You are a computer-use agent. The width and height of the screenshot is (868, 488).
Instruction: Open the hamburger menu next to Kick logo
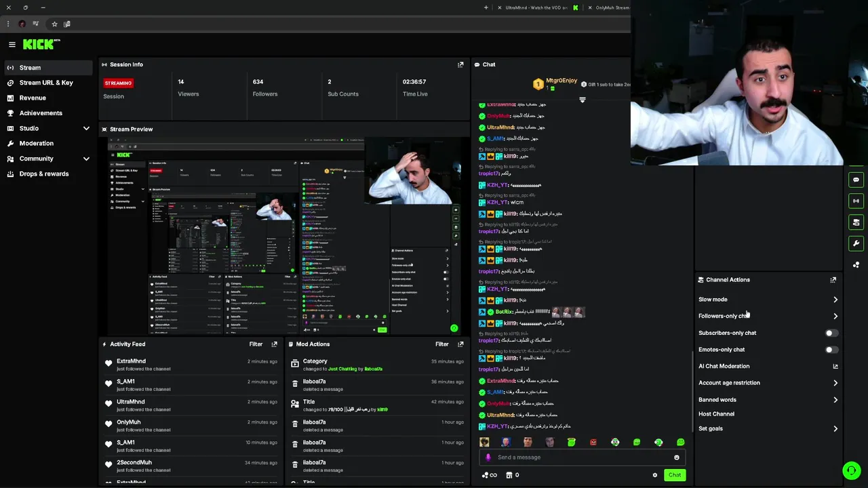click(12, 44)
